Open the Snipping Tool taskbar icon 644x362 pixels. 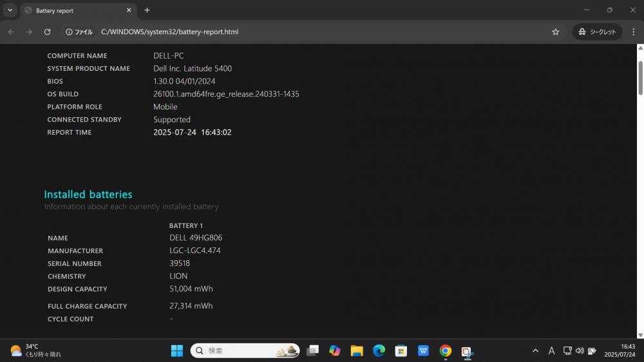468,351
